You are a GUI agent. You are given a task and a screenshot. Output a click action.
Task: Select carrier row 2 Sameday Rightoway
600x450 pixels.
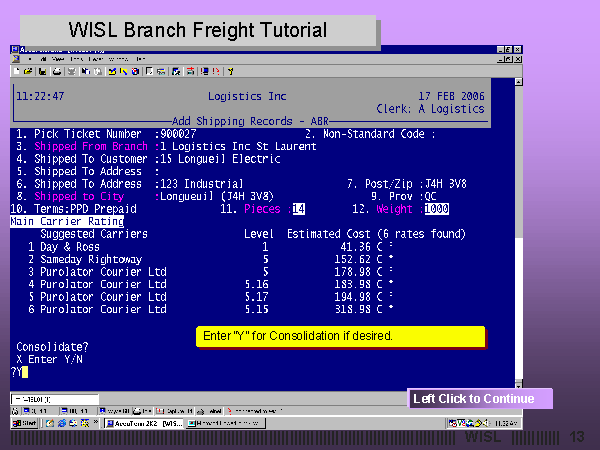tap(210, 259)
